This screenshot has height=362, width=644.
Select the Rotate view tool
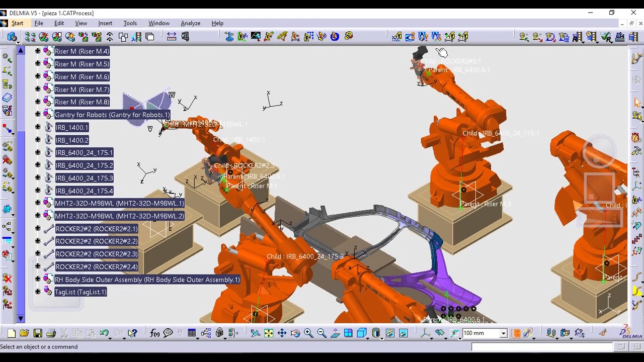tap(295, 333)
